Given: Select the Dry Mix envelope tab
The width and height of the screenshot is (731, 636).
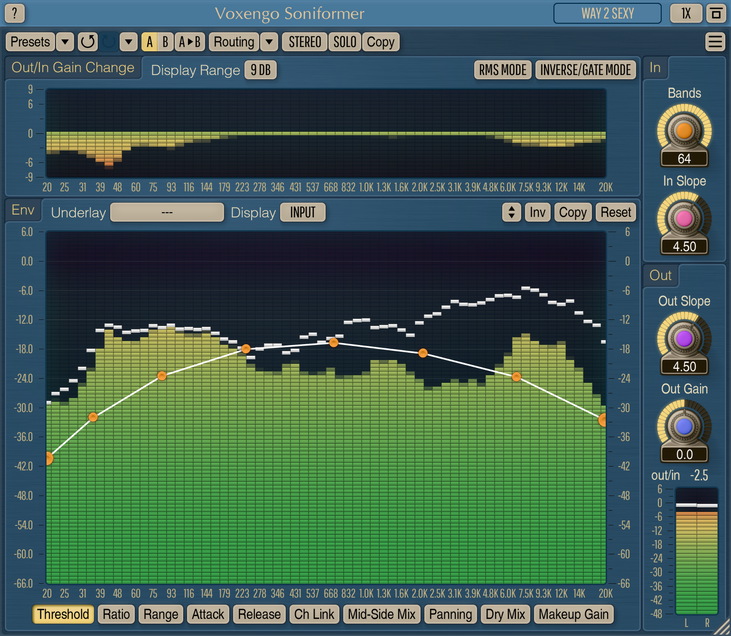Looking at the screenshot, I should (505, 615).
